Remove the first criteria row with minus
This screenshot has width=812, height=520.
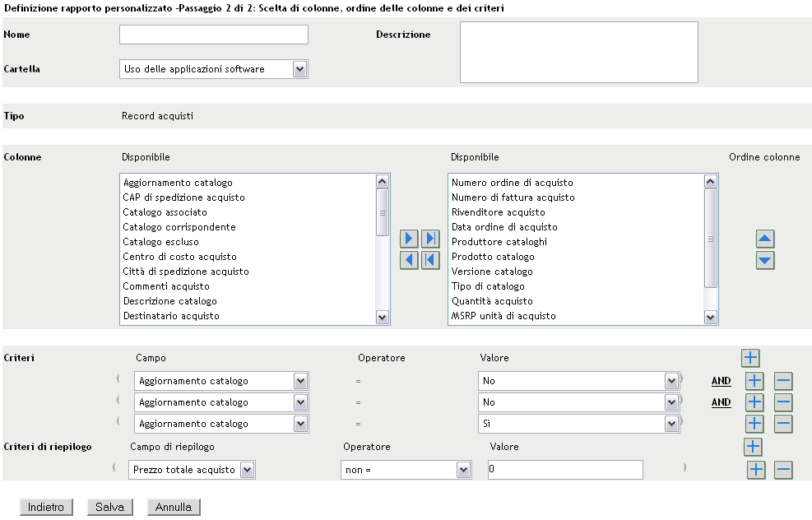(x=783, y=381)
